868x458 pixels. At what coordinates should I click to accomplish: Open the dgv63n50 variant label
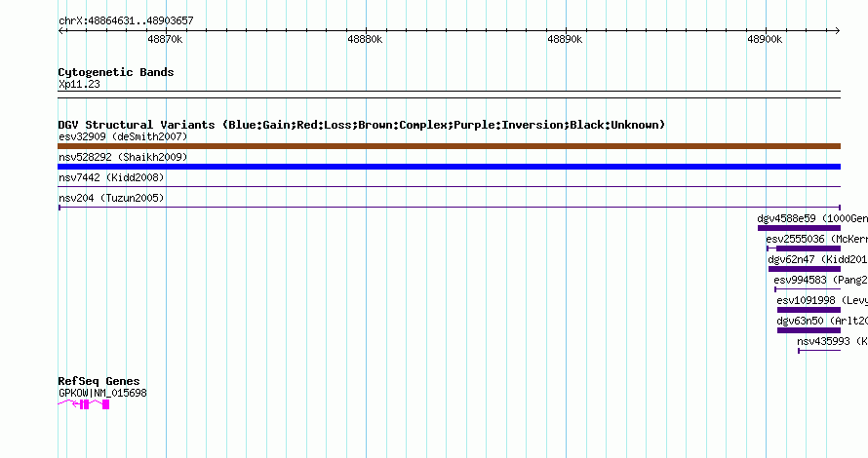tap(822, 321)
